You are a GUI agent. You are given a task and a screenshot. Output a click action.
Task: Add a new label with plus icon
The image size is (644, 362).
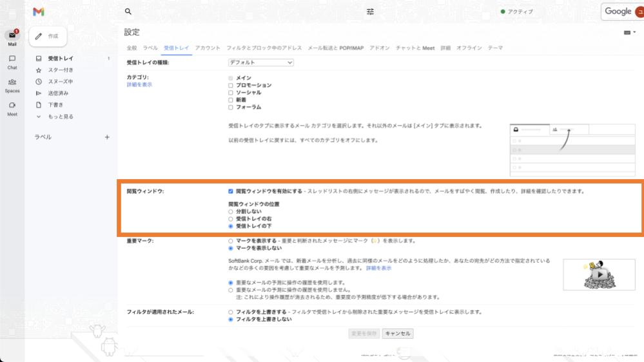(107, 137)
